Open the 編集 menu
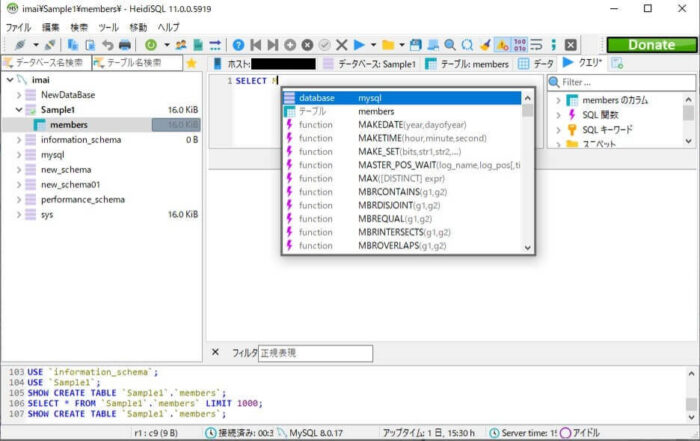This screenshot has height=441, width=700. click(50, 28)
